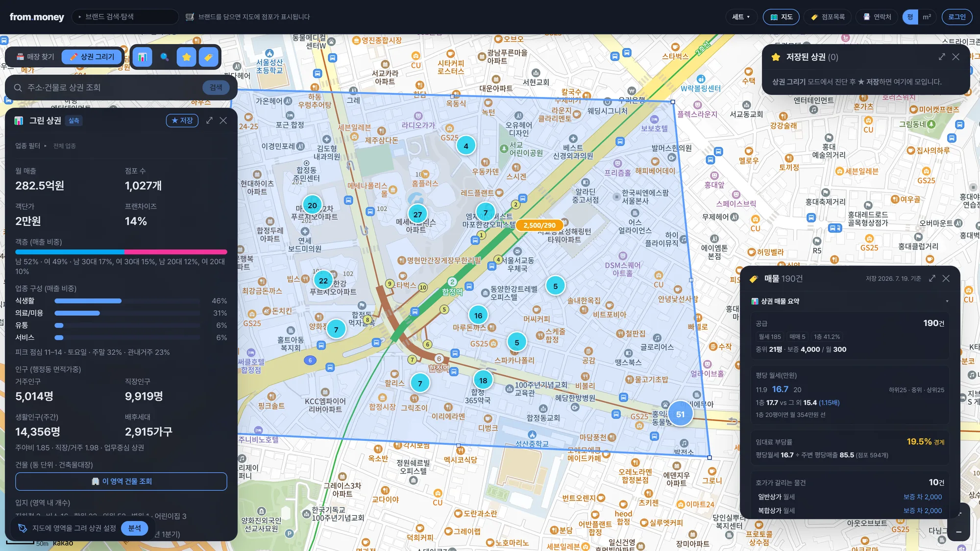The width and height of the screenshot is (980, 551).
Task: Click the 월세 185 chip
Action: coord(770,336)
